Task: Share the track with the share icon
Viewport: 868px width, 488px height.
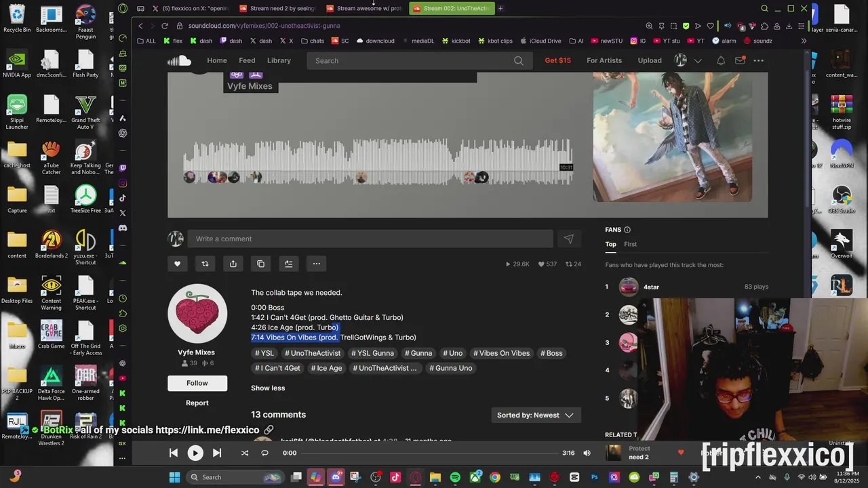Action: [x=233, y=264]
